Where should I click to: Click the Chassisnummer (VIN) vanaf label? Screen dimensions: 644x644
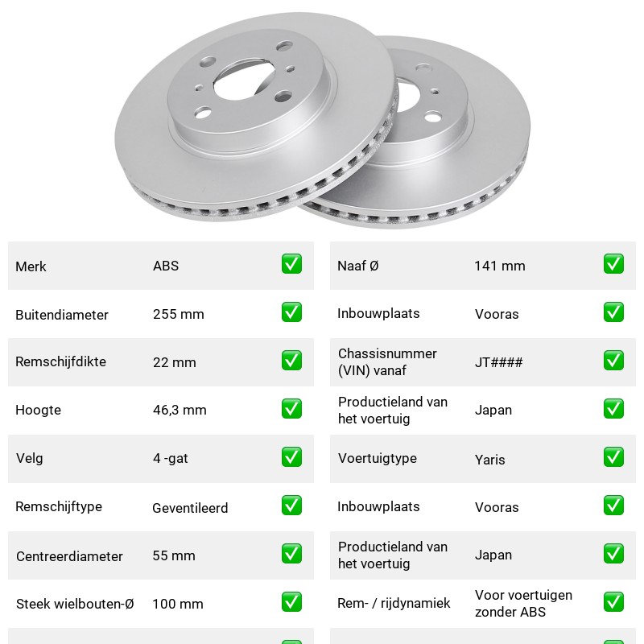(x=387, y=361)
